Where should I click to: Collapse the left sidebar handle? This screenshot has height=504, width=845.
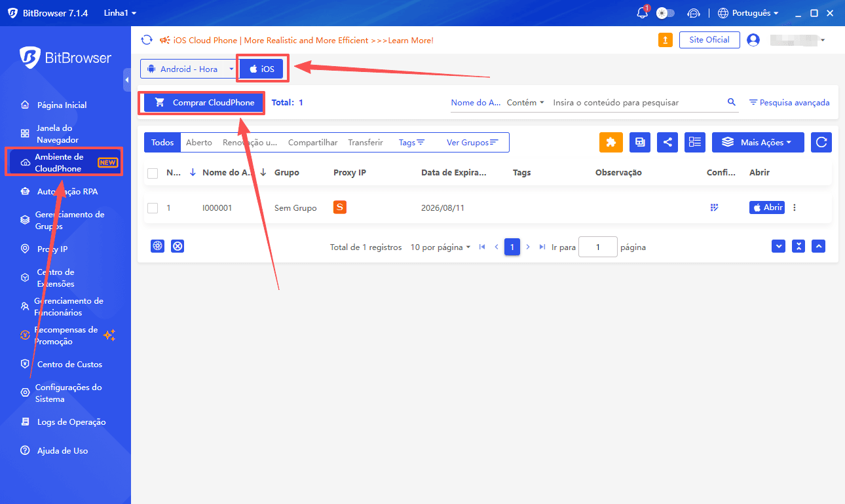tap(126, 80)
